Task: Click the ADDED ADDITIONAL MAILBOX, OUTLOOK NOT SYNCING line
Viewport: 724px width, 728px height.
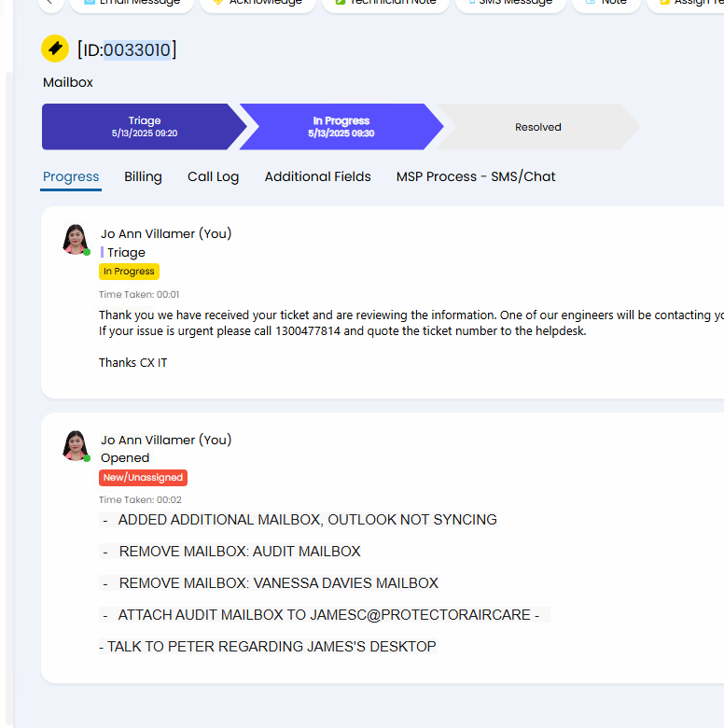Action: point(299,520)
